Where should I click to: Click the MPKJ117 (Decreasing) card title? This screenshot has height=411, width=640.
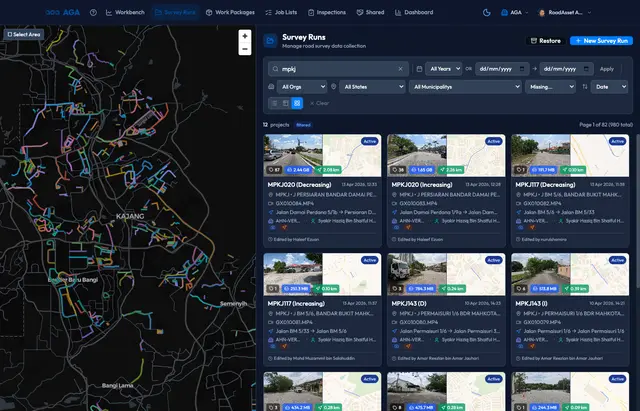pyautogui.click(x=545, y=185)
